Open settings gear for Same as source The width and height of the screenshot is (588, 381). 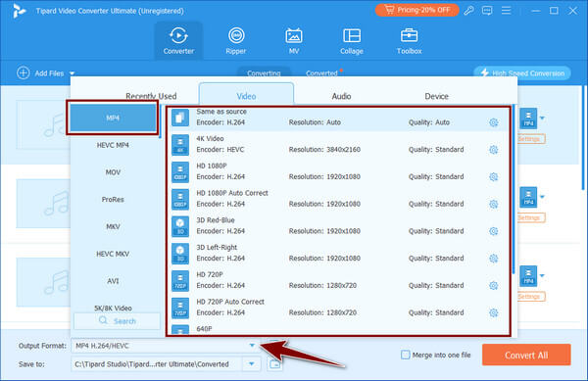point(494,122)
